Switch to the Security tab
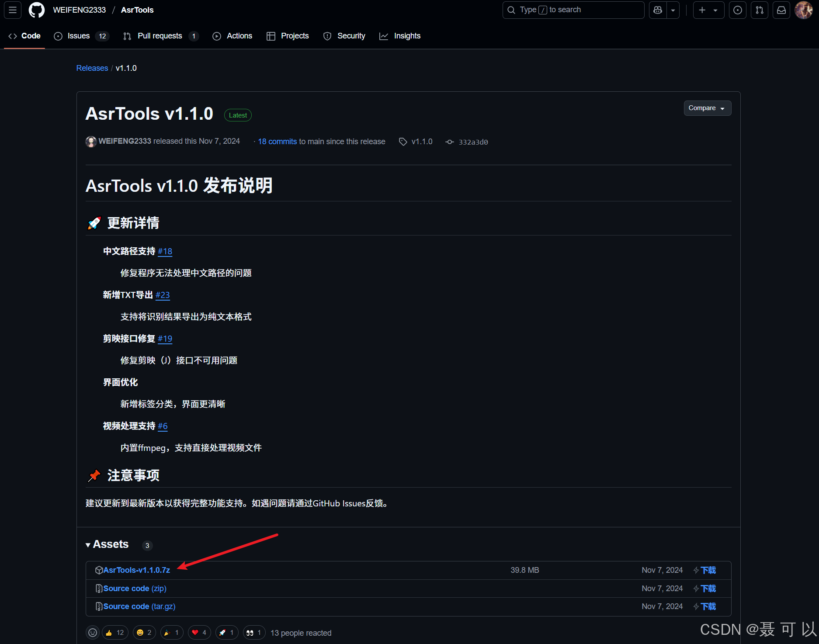The image size is (819, 644). (344, 36)
